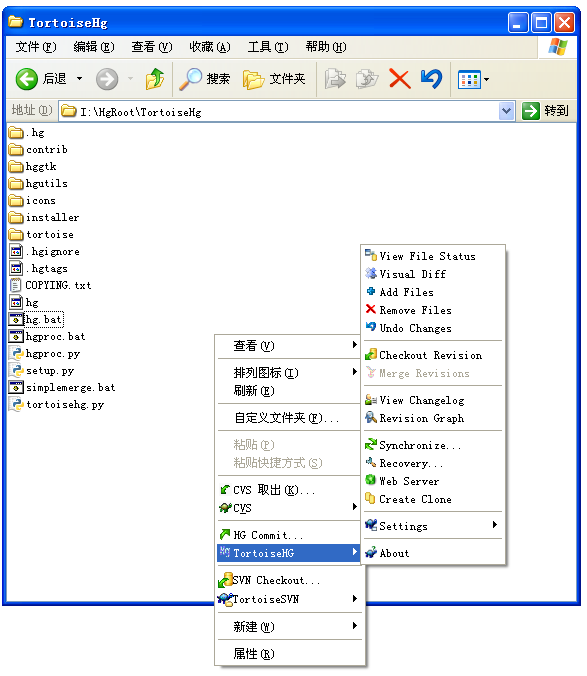Image resolution: width=587 pixels, height=676 pixels.
Task: Open the address bar dropdown arrow
Action: coord(507,112)
